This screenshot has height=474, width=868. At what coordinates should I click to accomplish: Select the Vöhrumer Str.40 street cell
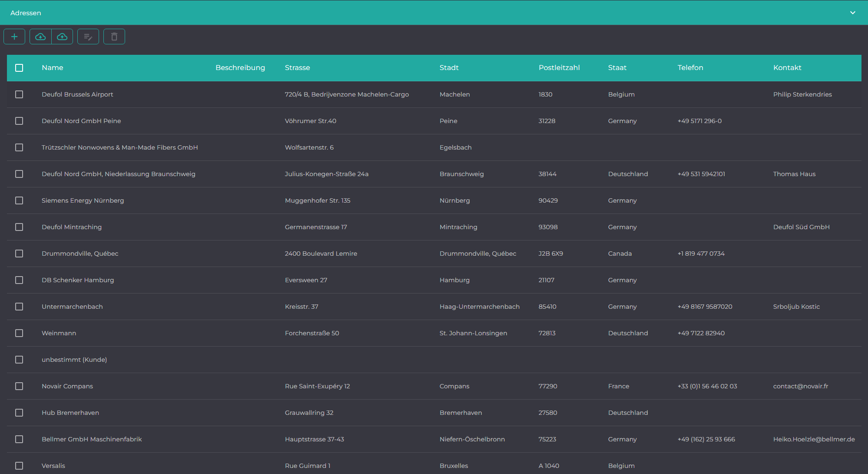[x=311, y=121]
